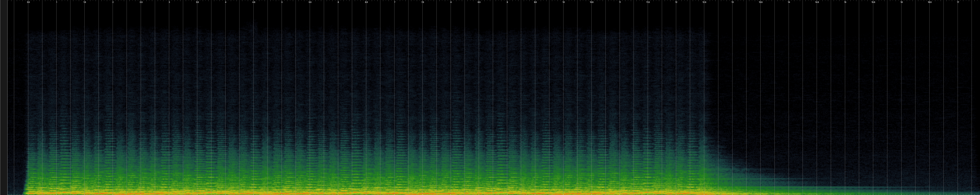Click the 14 second ruler mark
The width and height of the screenshot is (980, 195).
(x=789, y=2)
